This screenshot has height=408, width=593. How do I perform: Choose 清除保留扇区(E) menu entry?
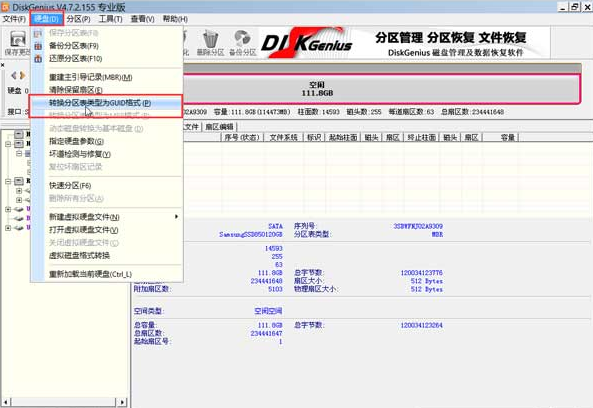coord(107,90)
